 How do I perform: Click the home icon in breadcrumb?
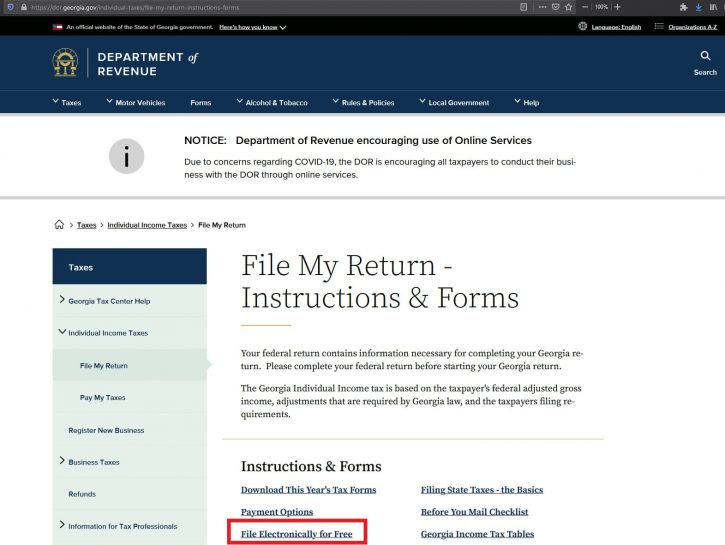[60, 225]
